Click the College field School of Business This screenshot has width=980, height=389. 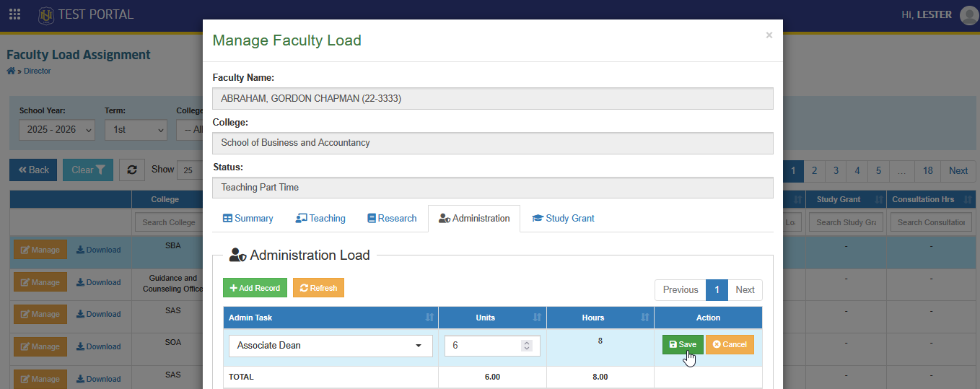pos(493,143)
